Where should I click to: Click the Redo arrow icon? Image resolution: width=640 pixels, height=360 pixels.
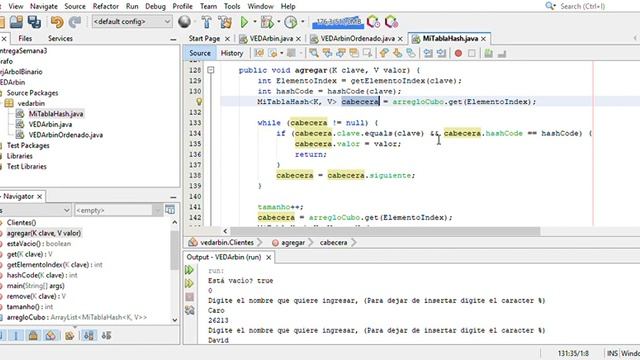[x=75, y=22]
